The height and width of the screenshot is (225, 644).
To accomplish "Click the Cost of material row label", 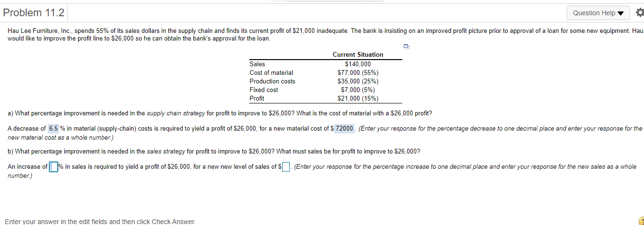I will [x=271, y=72].
